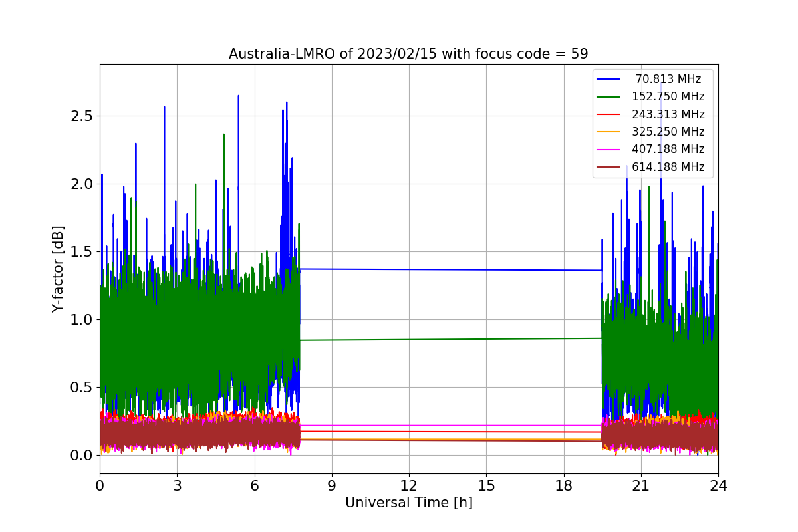Click the 6 hour x-axis tick label
Screen dimensions: 798x532
[x=254, y=486]
